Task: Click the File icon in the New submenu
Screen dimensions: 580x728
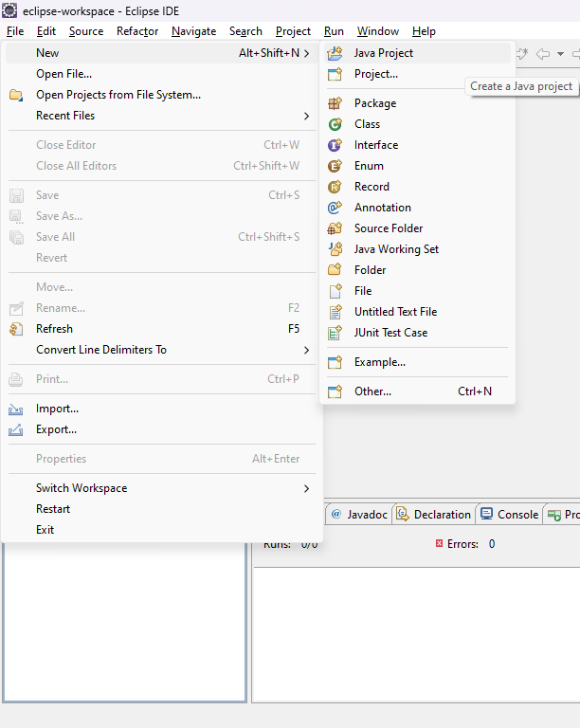Action: (x=335, y=291)
